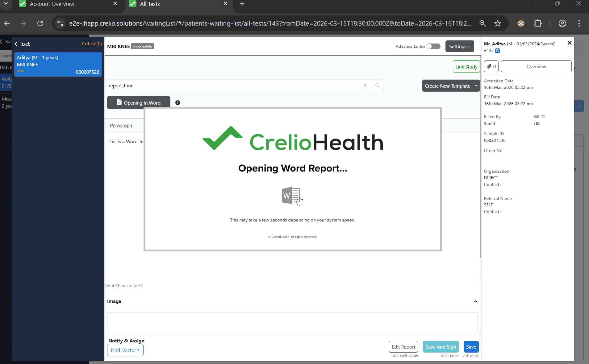589x364 pixels.
Task: Click inside the Image upload area
Action: click(292, 322)
